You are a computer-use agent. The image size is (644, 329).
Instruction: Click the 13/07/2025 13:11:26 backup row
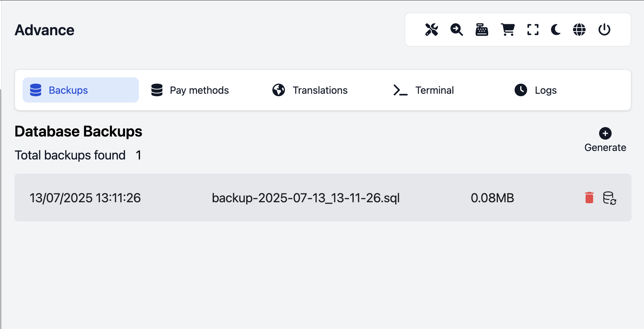(85, 198)
